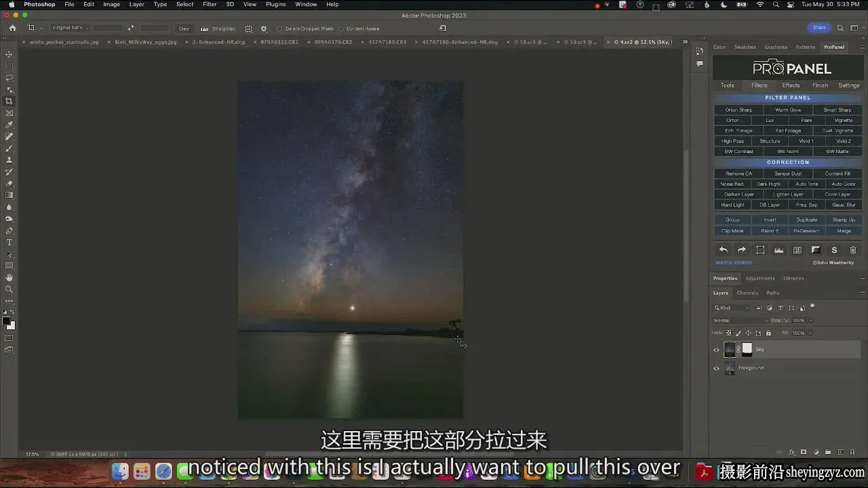Toggle the layer filter on/off switch

coord(812,306)
